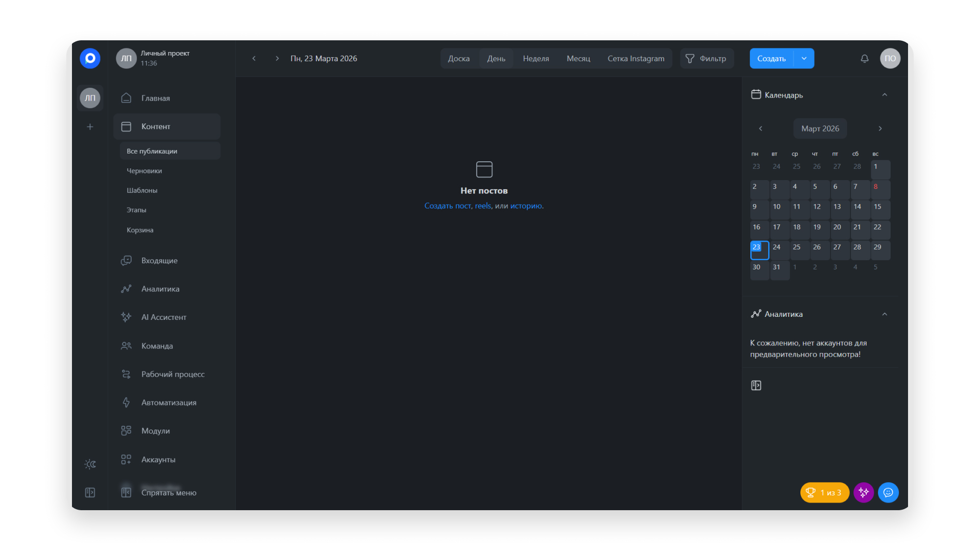The height and width of the screenshot is (551, 980).
Task: Open the AI sparkle assistant button
Action: pos(863,492)
